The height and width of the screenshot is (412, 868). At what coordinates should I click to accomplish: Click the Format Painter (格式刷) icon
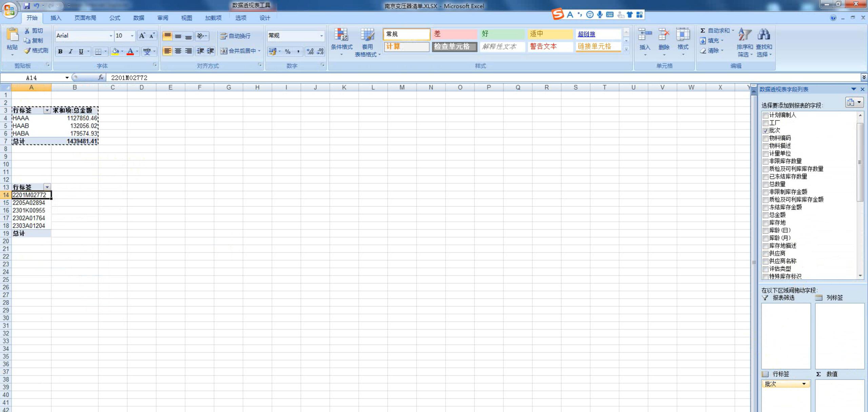[27, 51]
